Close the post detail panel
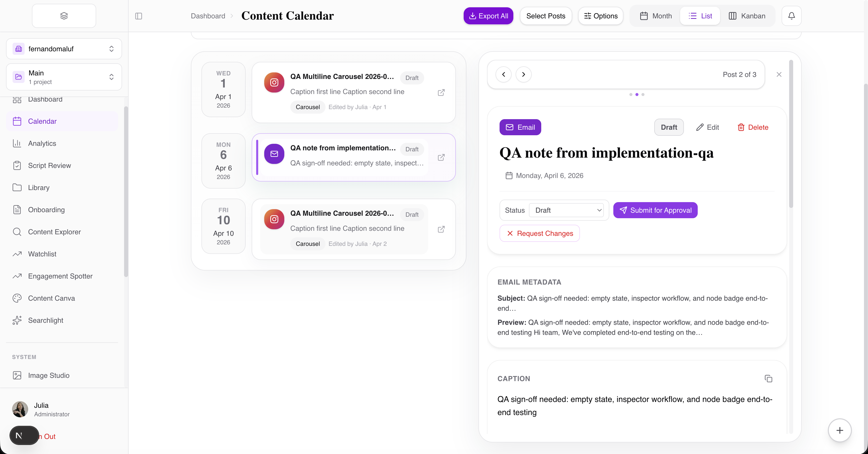The width and height of the screenshot is (868, 454). click(x=779, y=75)
